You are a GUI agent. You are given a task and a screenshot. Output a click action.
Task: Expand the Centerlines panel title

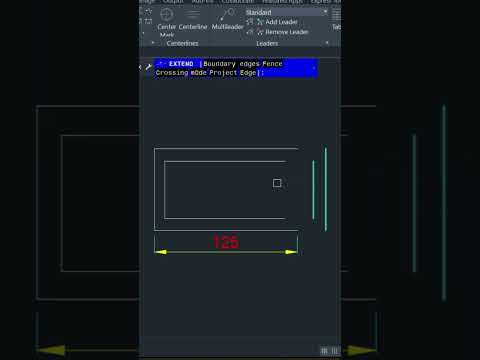point(182,43)
